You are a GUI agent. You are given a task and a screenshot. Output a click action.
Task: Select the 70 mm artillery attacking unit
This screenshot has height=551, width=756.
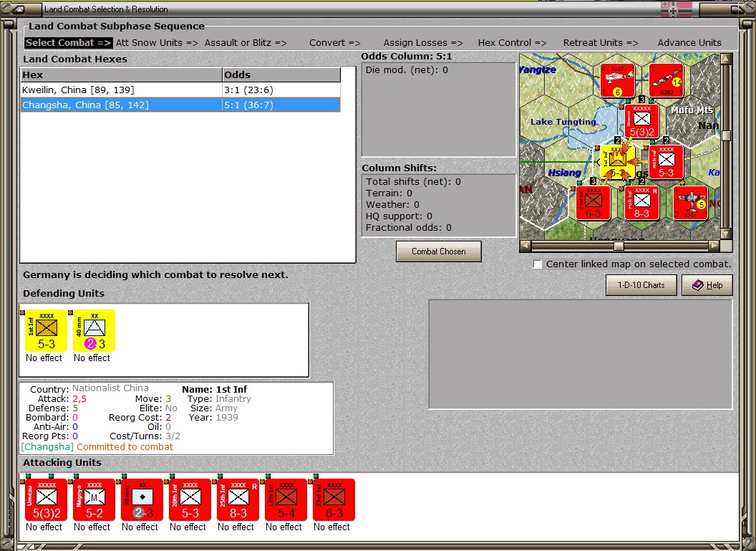tap(142, 499)
